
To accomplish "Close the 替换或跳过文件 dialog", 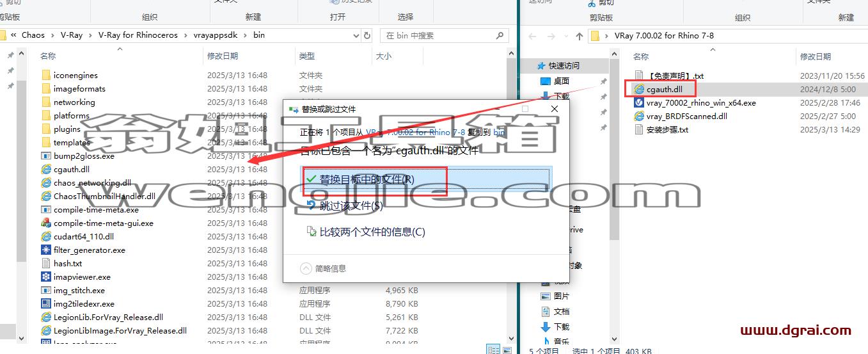I will pyautogui.click(x=555, y=109).
